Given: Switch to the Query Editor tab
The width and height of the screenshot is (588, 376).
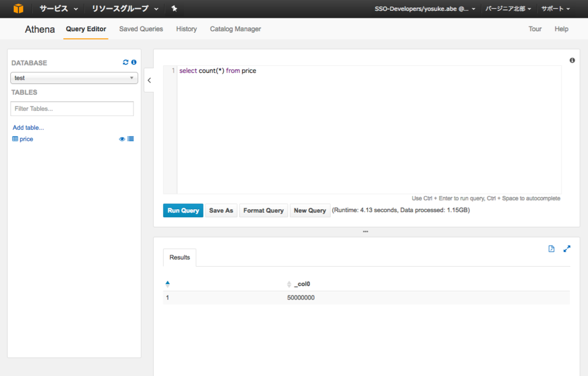Looking at the screenshot, I should click(86, 29).
